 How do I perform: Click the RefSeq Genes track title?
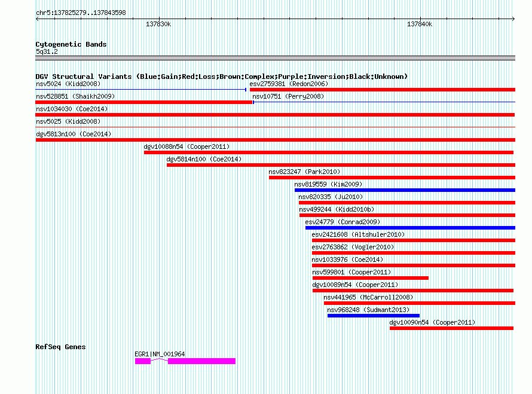coord(60,347)
